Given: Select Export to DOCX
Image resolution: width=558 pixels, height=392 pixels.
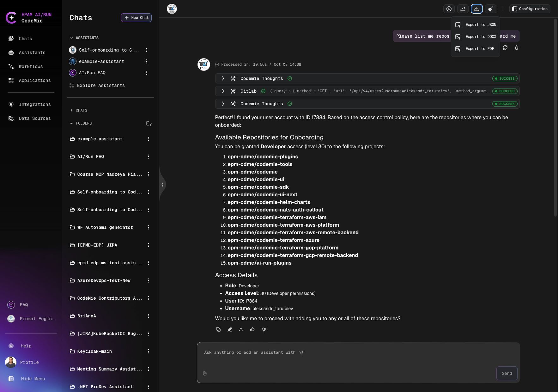Looking at the screenshot, I should click(x=481, y=36).
